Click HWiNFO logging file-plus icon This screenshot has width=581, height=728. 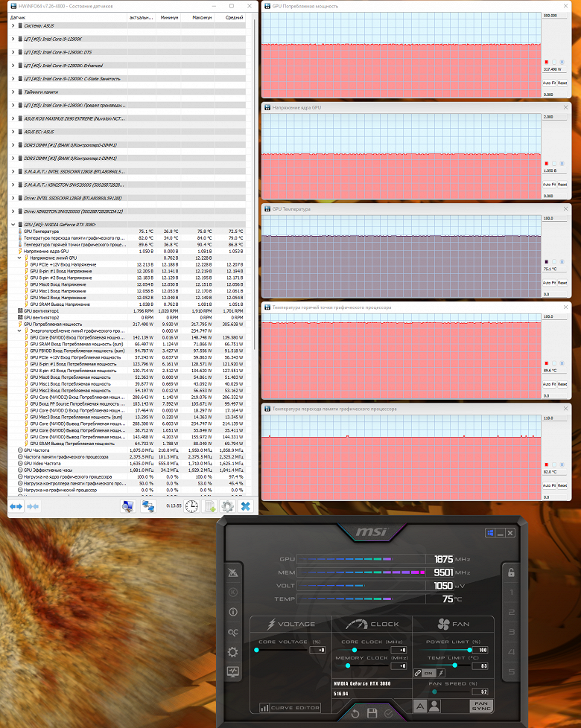coord(210,506)
